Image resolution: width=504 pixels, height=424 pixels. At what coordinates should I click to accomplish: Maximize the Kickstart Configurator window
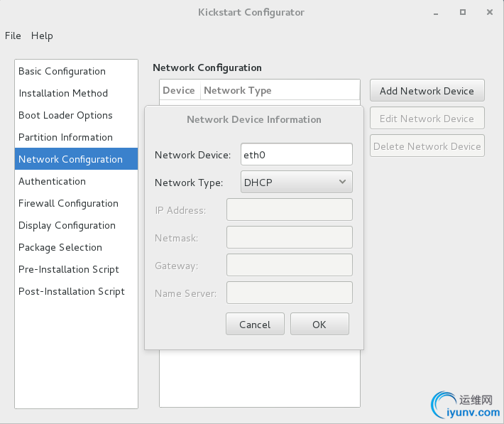pos(463,12)
